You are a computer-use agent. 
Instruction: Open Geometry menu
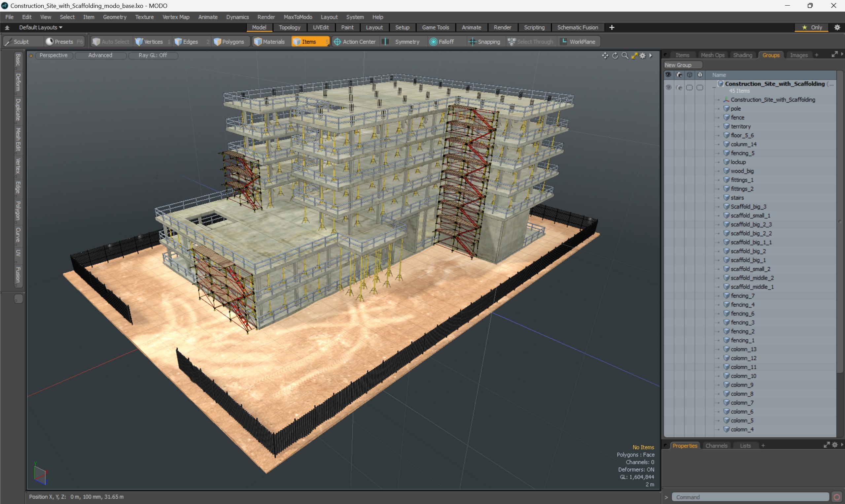(x=115, y=17)
